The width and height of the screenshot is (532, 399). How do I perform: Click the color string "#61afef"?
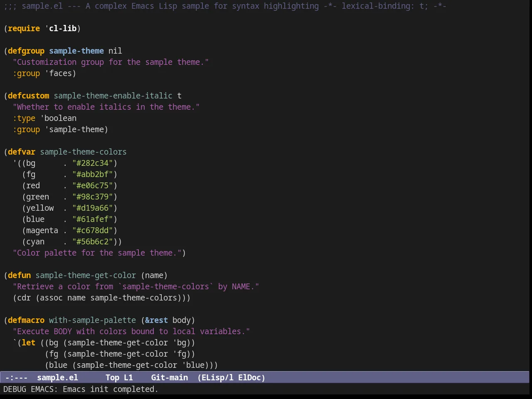tap(93, 219)
